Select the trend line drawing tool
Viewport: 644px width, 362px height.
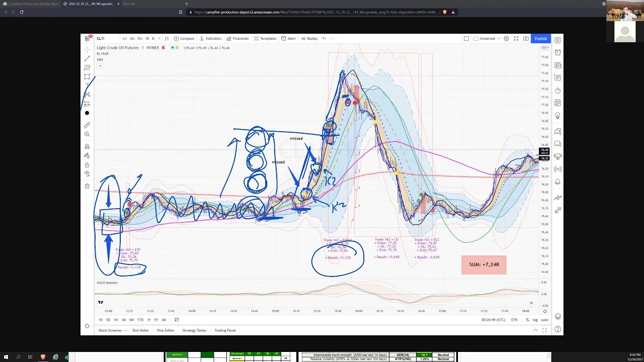tap(87, 58)
